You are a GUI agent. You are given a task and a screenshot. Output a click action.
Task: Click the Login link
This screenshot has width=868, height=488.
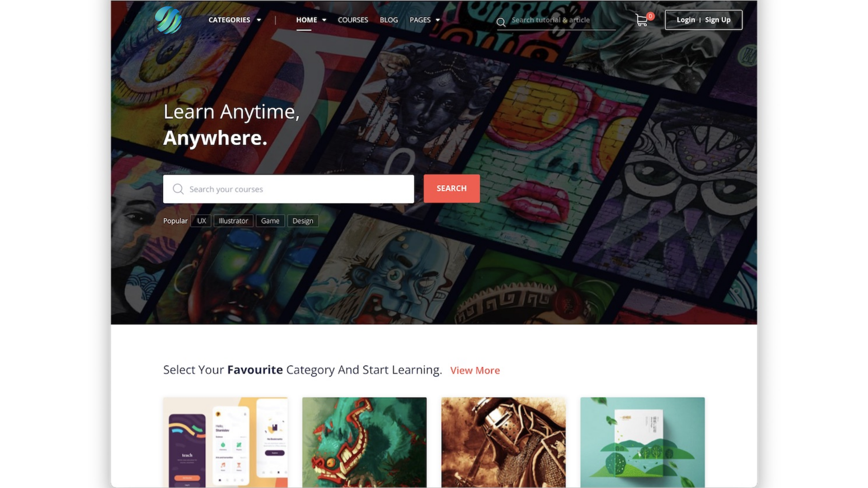686,20
